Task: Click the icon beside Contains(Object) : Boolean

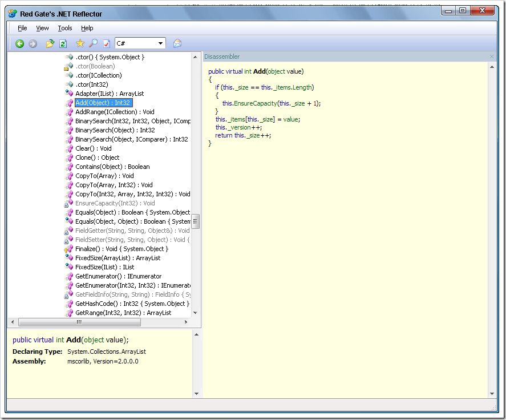Action: coord(69,167)
